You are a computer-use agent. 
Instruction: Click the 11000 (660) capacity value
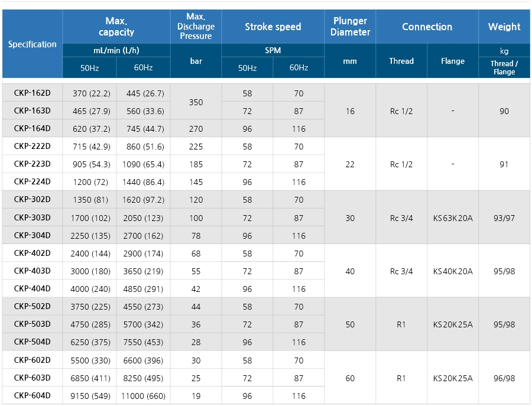point(144,396)
